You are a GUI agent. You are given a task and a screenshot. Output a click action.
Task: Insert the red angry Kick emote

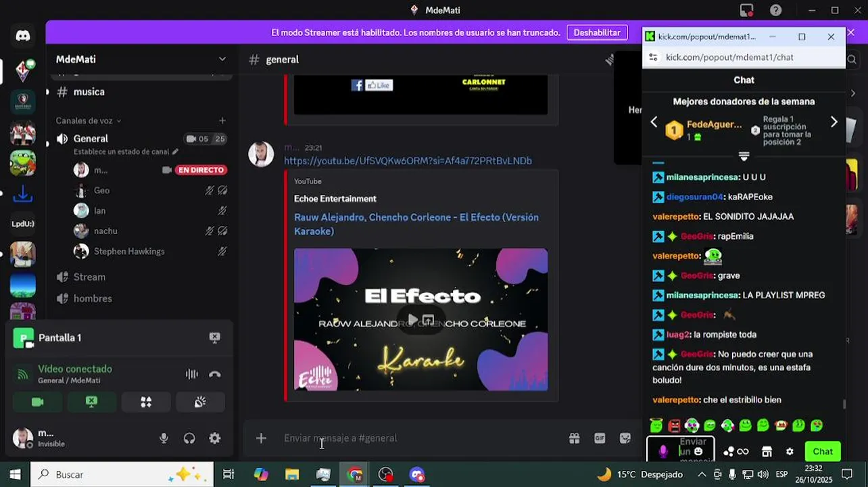coord(674,425)
